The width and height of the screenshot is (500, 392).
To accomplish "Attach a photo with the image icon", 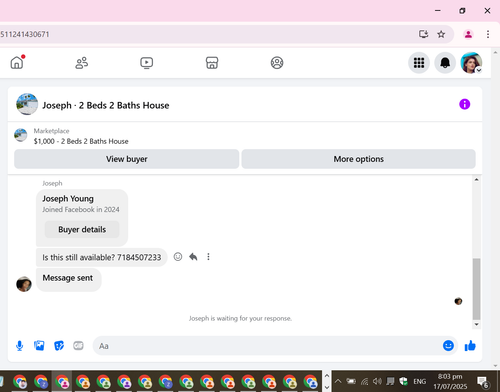I will [x=39, y=346].
